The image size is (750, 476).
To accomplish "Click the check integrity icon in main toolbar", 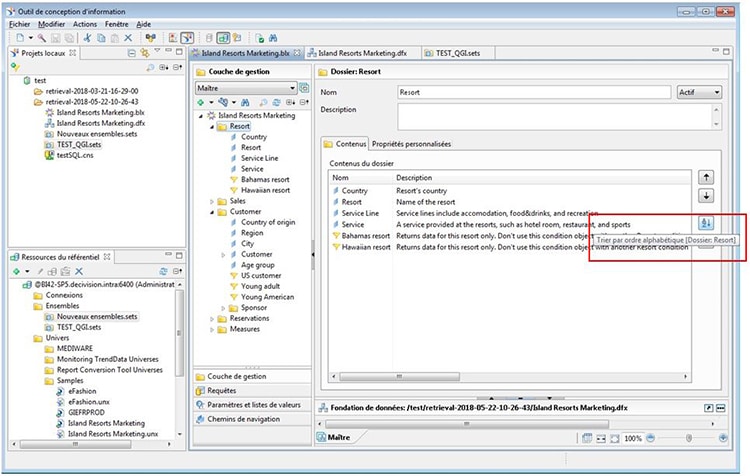I will (260, 38).
